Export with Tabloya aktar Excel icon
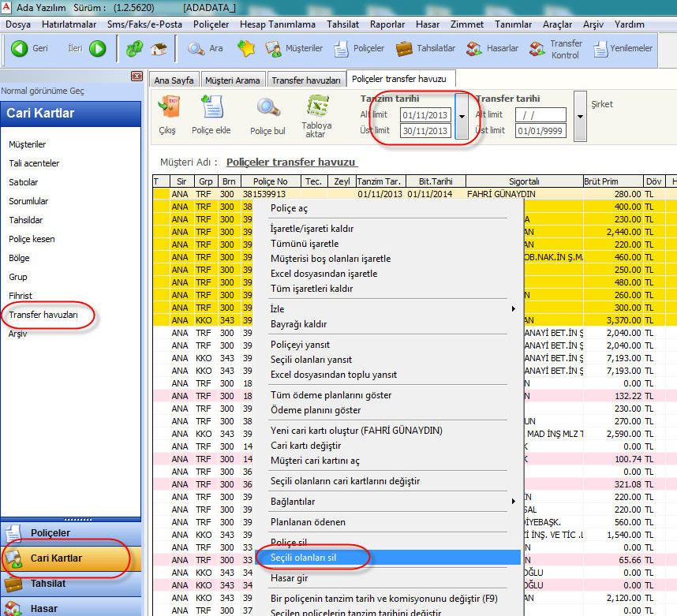 coord(316,106)
